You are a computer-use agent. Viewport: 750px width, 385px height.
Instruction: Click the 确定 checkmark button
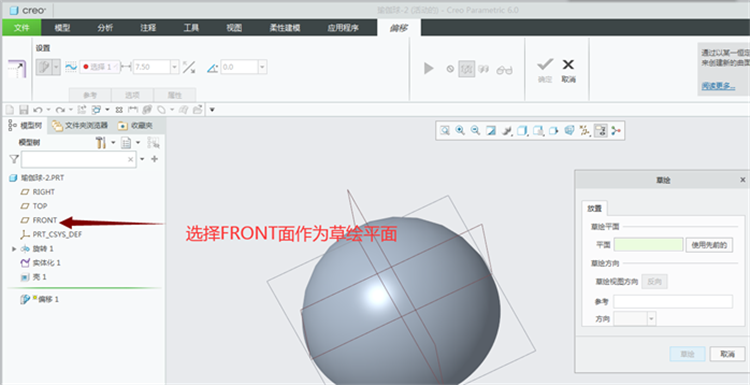click(x=545, y=70)
